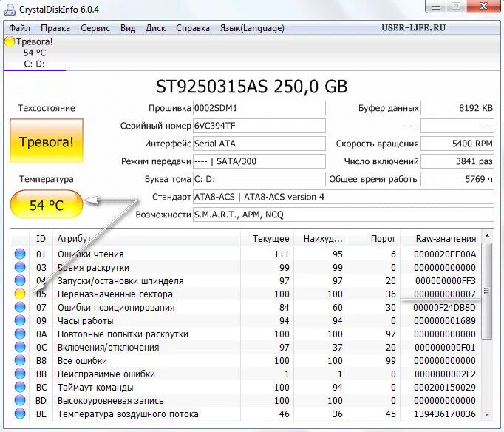Select the Ошибки чтения attribute row
Image resolution: width=504 pixels, height=432 pixels.
coord(246,254)
